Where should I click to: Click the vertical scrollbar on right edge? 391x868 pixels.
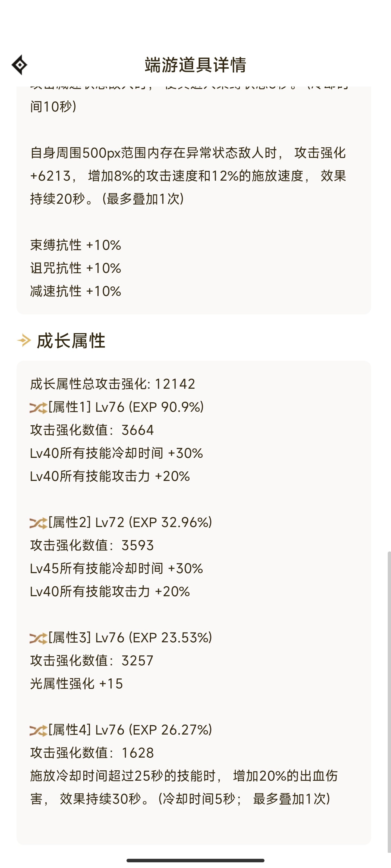tap(389, 697)
